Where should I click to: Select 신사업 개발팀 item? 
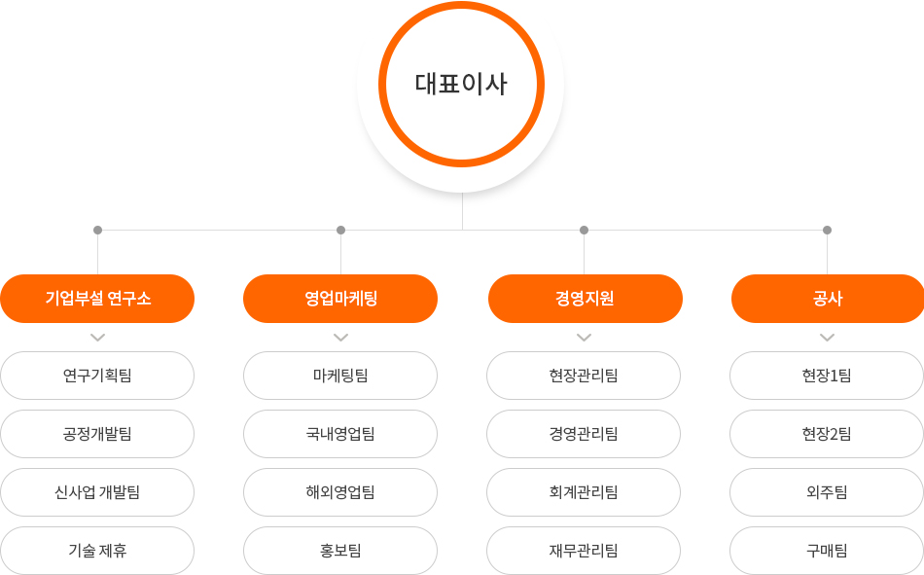(97, 492)
